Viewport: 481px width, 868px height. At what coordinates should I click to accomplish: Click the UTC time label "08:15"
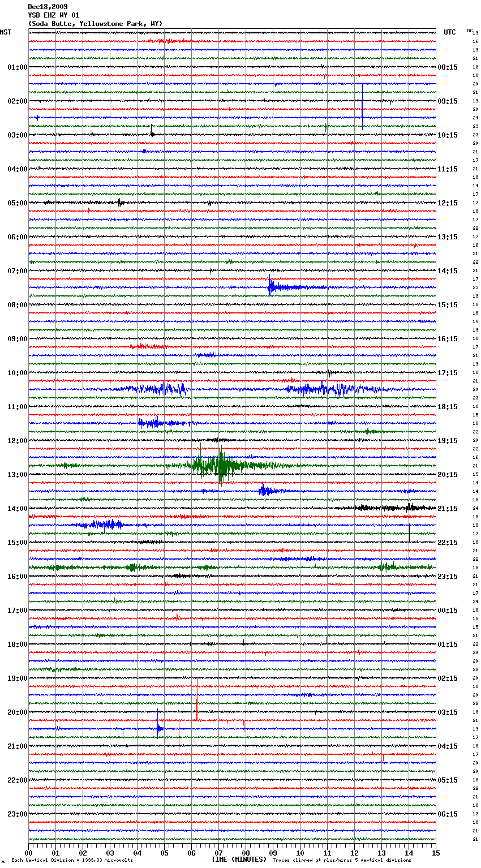tap(448, 67)
